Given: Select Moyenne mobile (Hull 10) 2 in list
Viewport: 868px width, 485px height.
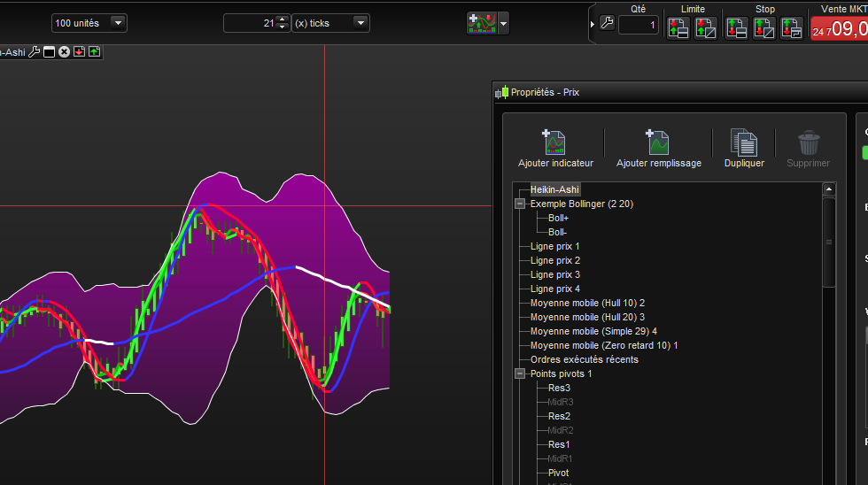Looking at the screenshot, I should 587,303.
